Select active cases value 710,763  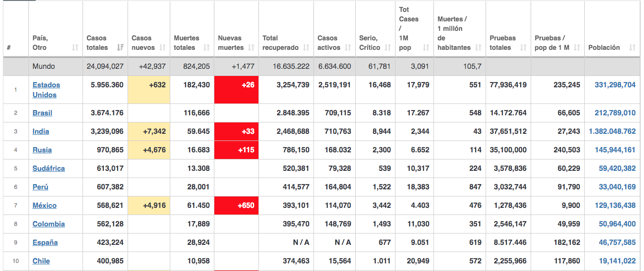pyautogui.click(x=338, y=131)
